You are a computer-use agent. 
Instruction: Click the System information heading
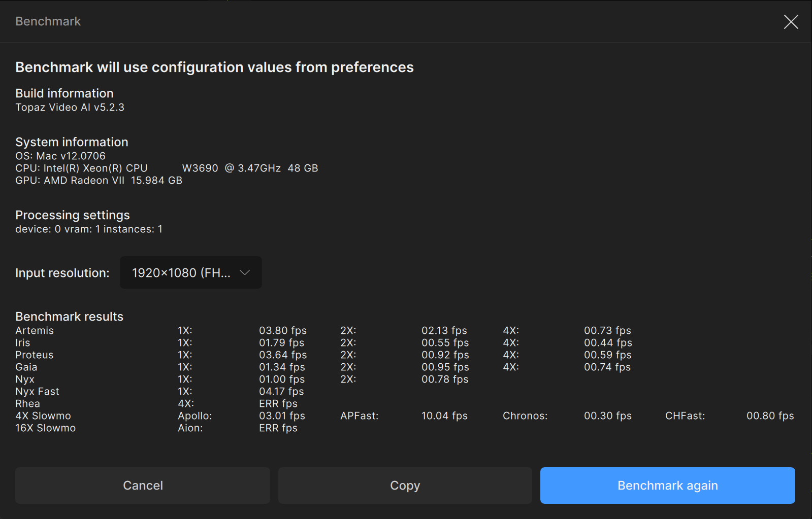[x=72, y=142]
